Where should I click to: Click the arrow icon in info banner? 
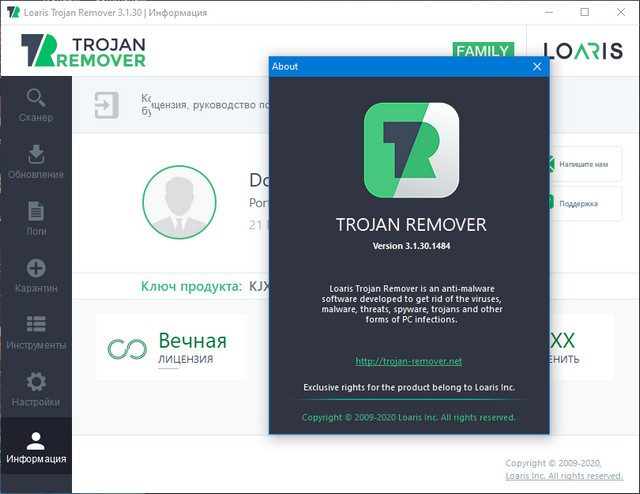(105, 104)
